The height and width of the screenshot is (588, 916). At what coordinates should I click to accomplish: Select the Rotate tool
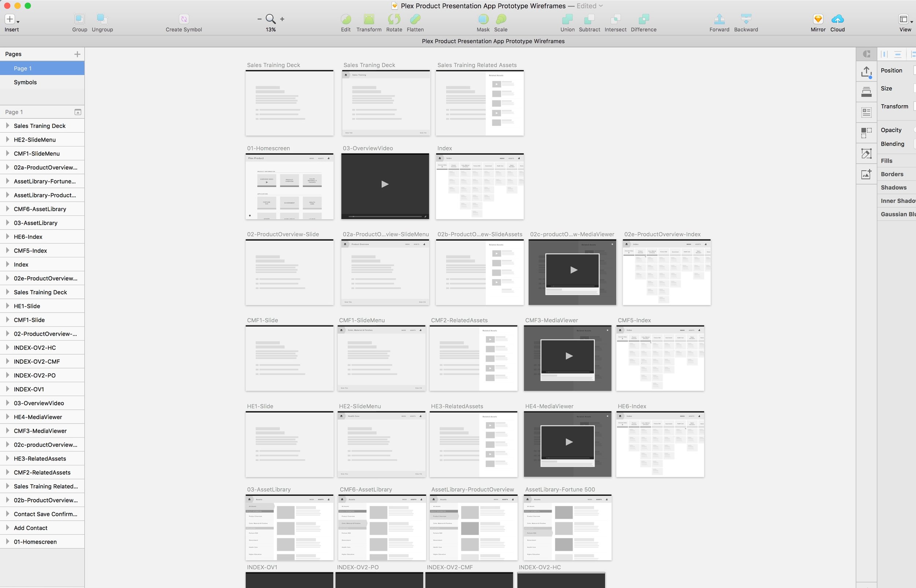pos(394,19)
